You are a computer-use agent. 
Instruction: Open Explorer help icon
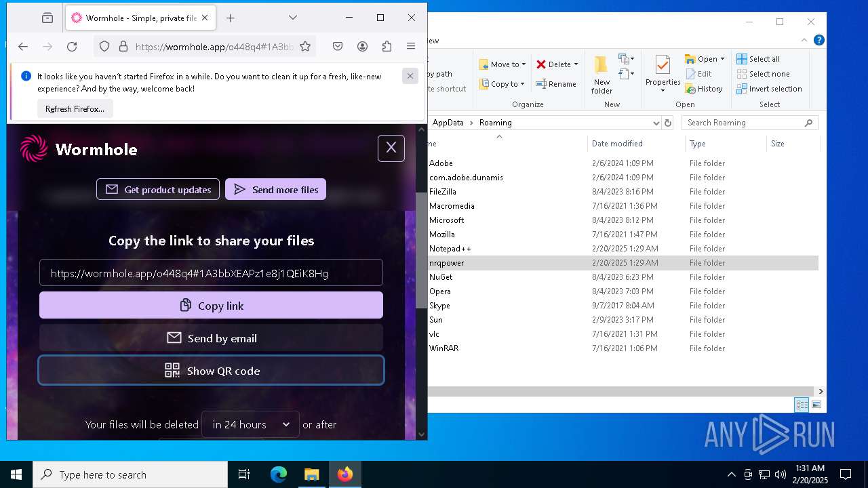click(x=818, y=40)
